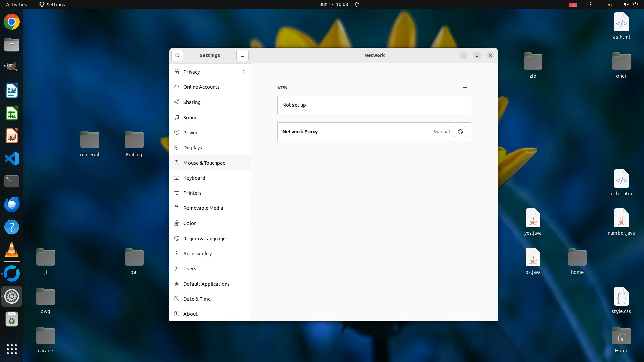Go to Keyboard settings panel

coord(194,178)
